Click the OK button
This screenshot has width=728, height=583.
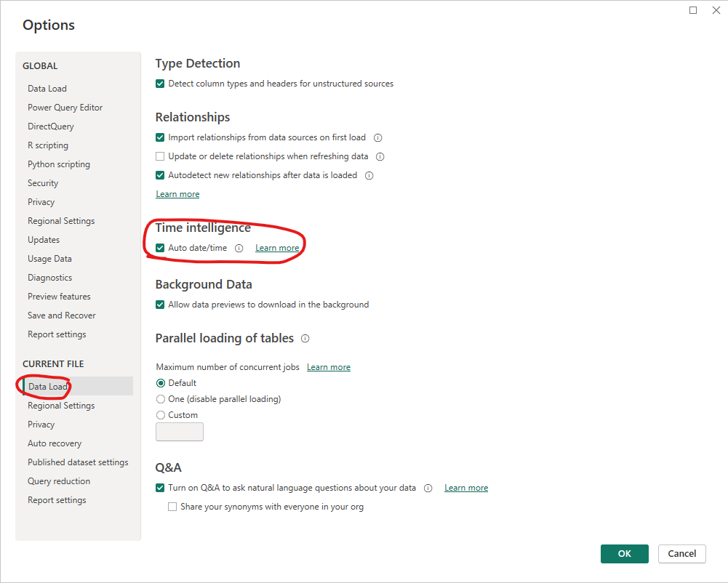(625, 554)
